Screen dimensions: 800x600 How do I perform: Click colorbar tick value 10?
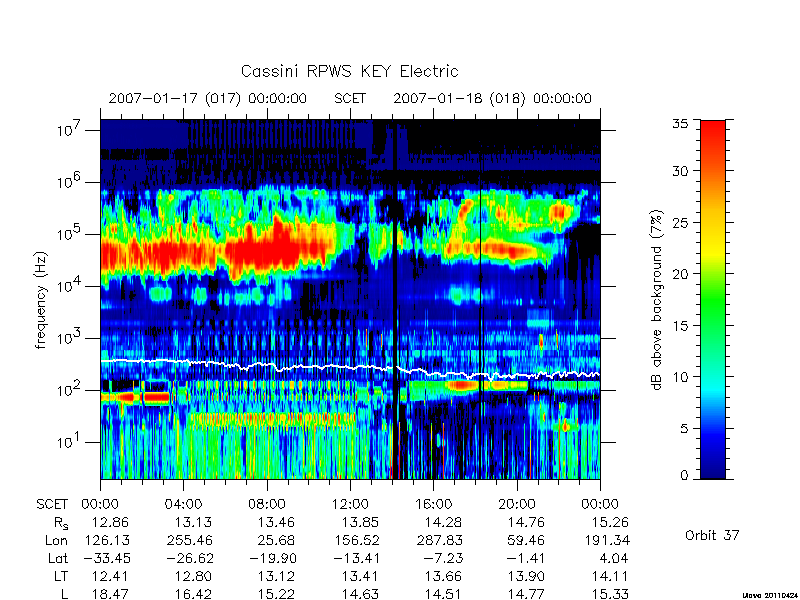[x=681, y=377]
